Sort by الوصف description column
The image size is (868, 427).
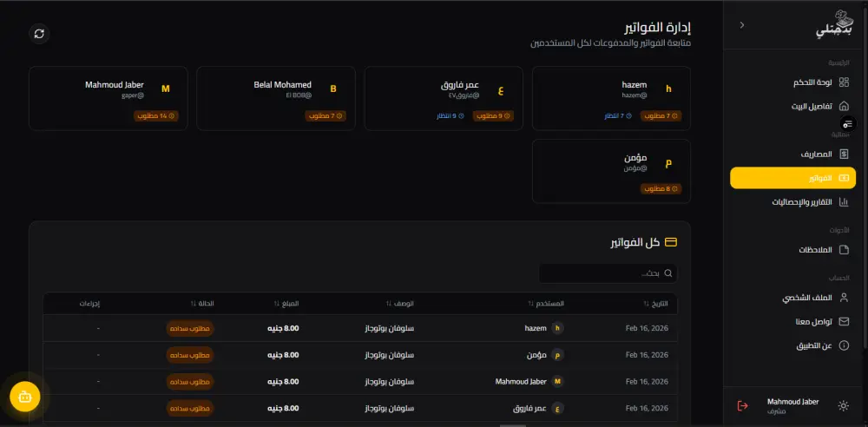tap(399, 304)
